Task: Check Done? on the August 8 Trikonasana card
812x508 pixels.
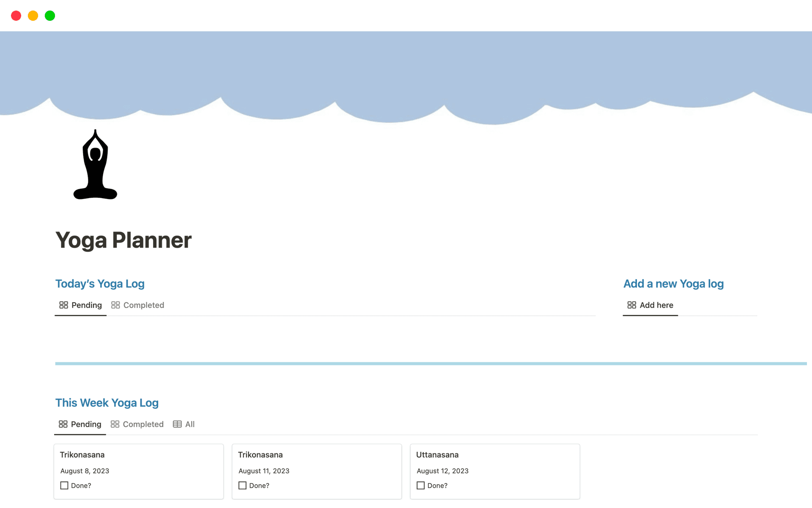Action: point(64,485)
